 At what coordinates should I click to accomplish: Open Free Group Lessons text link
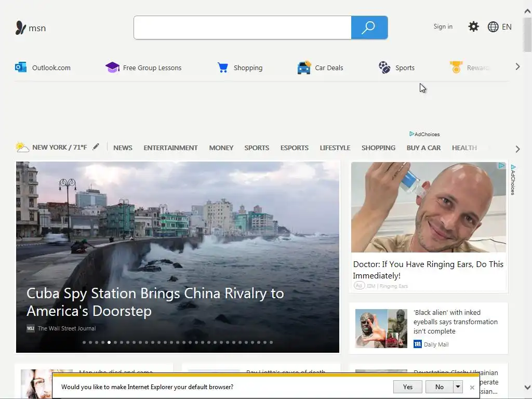152,68
